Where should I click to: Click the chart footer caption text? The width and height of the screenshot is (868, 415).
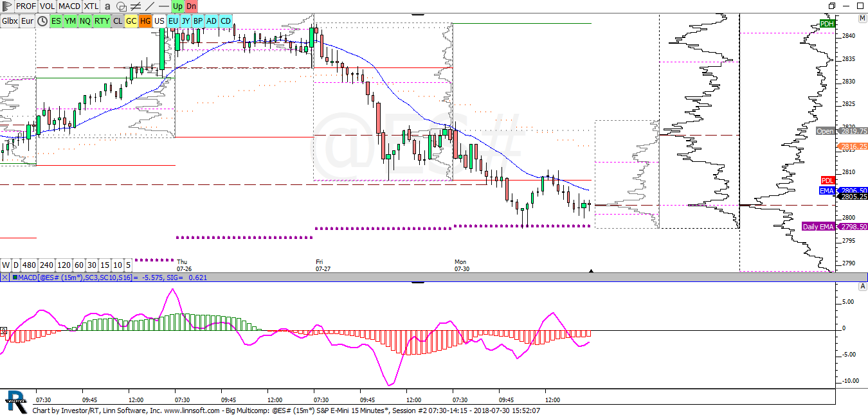286,410
